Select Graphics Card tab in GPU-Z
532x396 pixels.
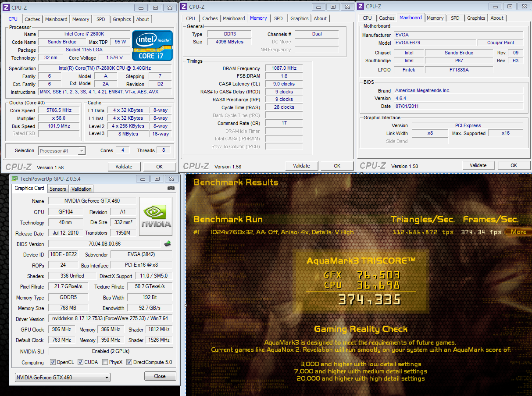click(29, 188)
